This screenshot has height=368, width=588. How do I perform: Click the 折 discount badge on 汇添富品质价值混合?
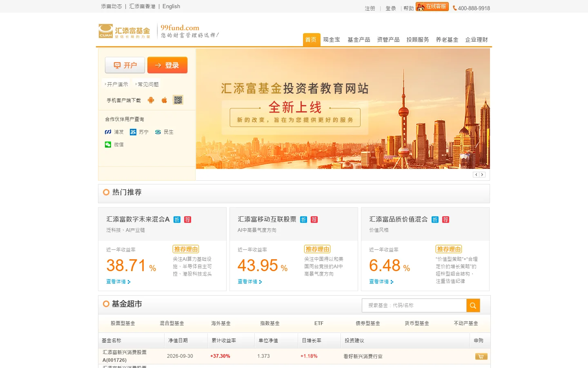point(435,220)
